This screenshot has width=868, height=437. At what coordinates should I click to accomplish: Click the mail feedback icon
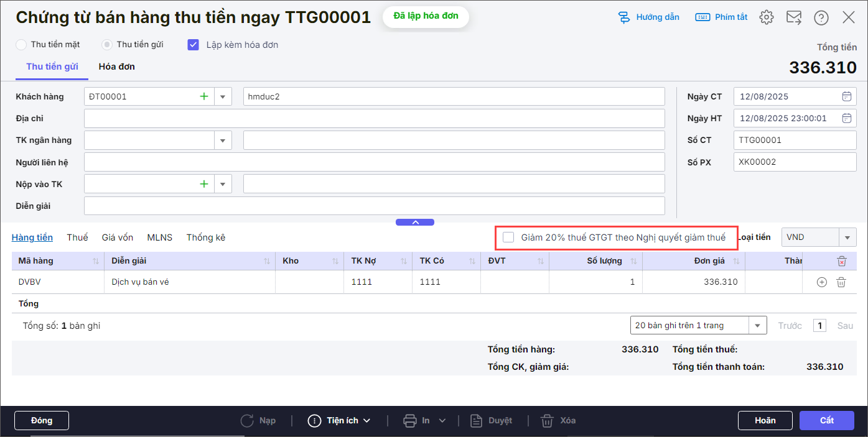[x=794, y=17]
